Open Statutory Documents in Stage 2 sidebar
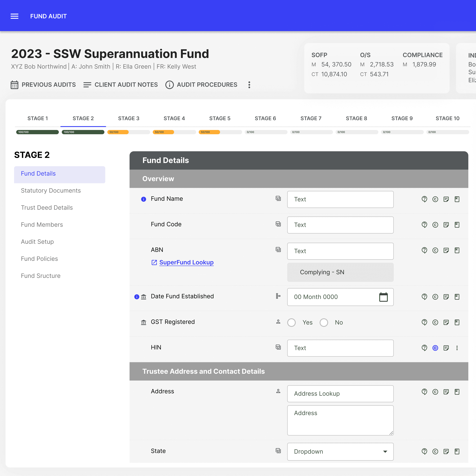 [x=51, y=191]
